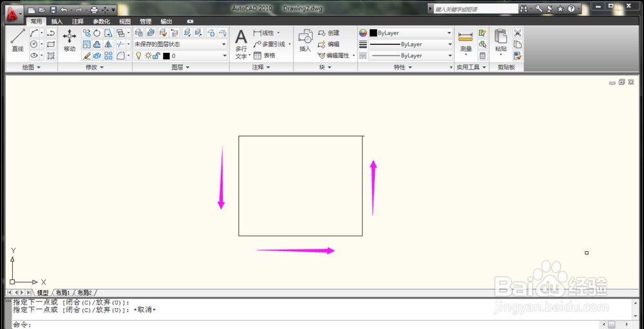Toggle layer freeze sun icon
The height and width of the screenshot is (329, 644).
click(x=148, y=55)
